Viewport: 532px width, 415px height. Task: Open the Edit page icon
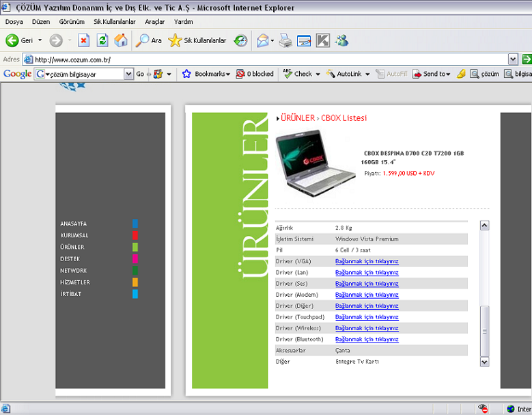pos(304,40)
